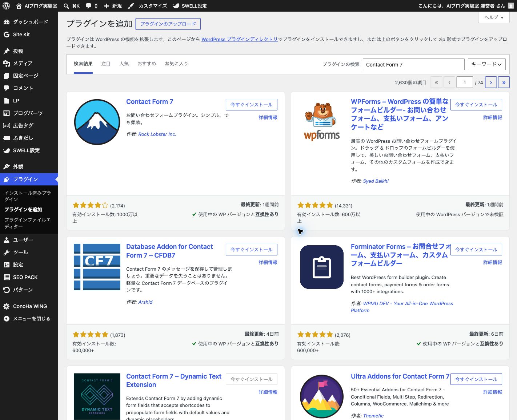Image resolution: width=517 pixels, height=420 pixels.
Task: Open 設定 in the sidebar
Action: 29,265
